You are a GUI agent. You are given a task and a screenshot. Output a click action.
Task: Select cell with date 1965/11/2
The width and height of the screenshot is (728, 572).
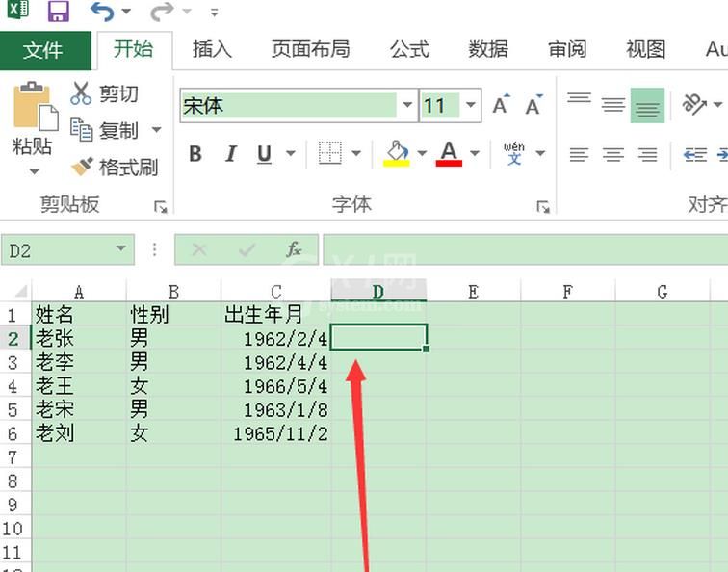tap(276, 433)
